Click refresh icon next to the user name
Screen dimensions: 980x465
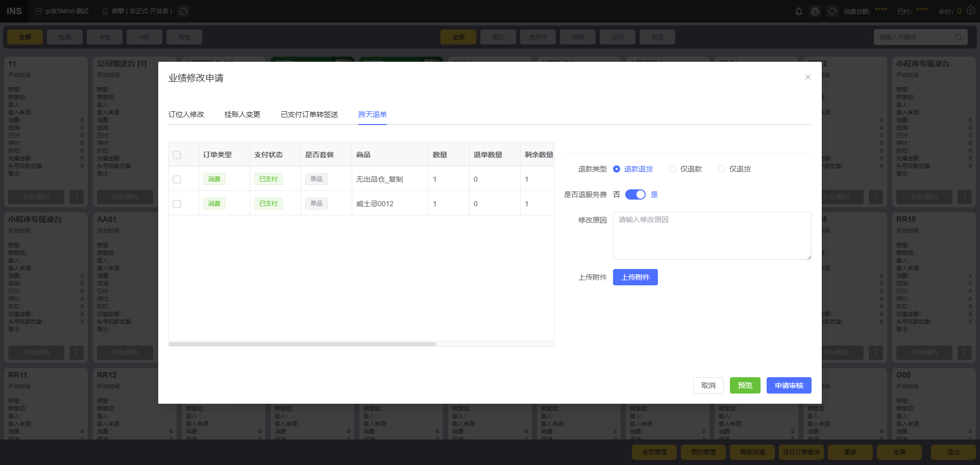tap(183, 11)
